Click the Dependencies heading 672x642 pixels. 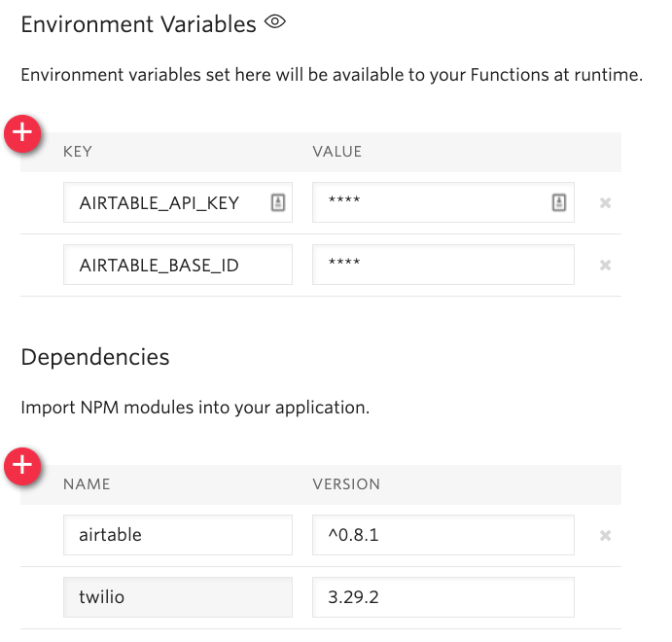click(95, 357)
